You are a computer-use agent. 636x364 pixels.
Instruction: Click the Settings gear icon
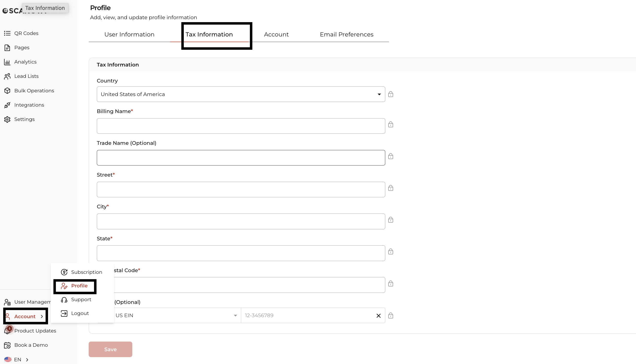pos(7,119)
